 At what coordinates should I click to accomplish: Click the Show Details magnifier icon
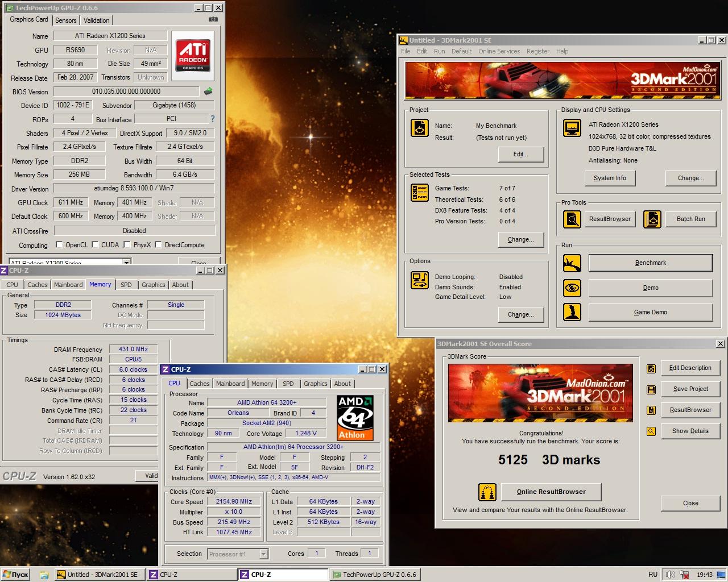(651, 431)
